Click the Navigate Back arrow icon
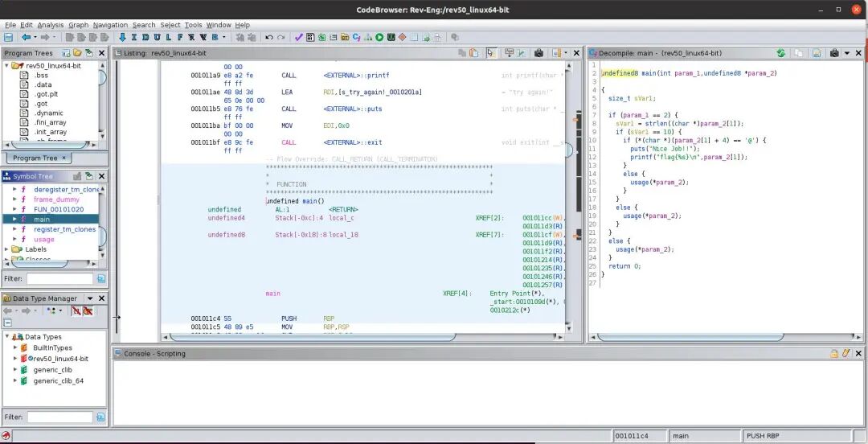Screen dimensions: 868x444 click(26, 37)
